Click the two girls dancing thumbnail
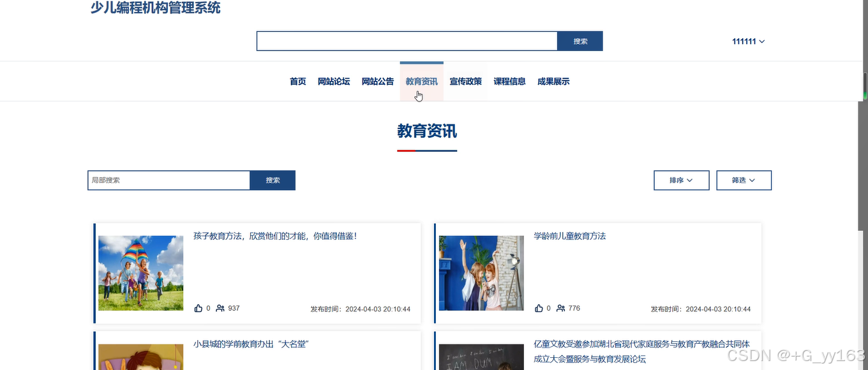Screen dimensions: 868x370 481,273
